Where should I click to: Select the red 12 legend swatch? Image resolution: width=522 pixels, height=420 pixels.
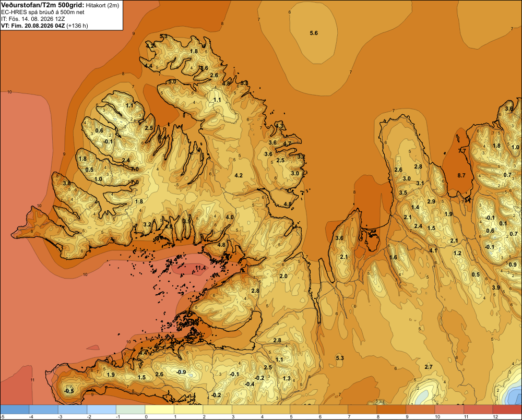(507, 410)
